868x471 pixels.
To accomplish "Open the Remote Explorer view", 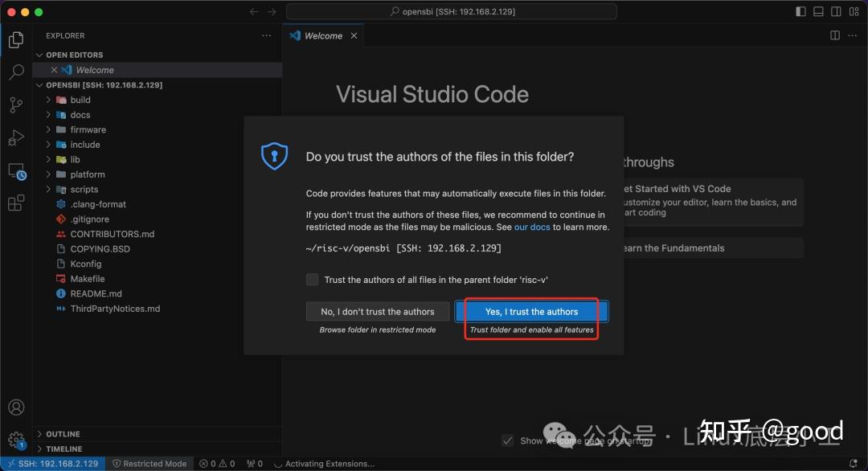I will 16,170.
